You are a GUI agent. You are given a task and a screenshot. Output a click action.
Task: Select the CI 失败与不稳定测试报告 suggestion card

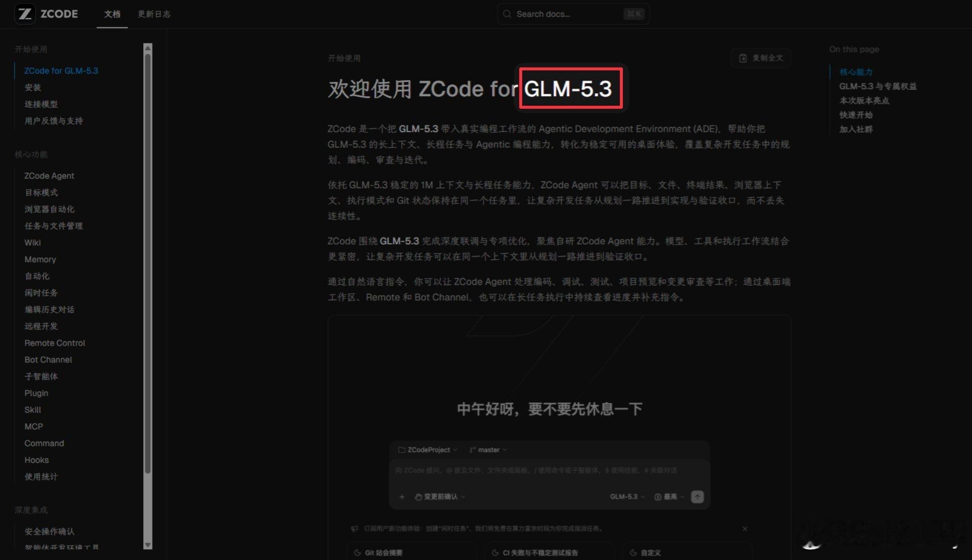coord(550,552)
